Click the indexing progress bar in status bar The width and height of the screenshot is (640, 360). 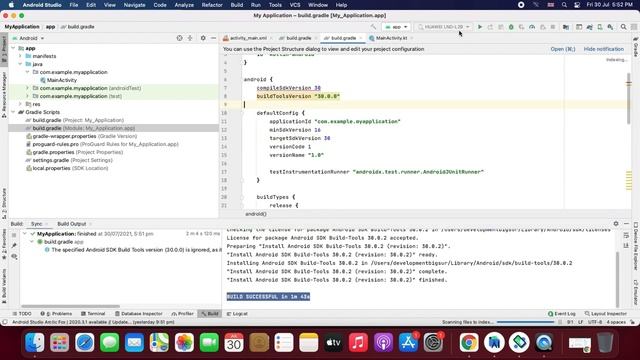[x=525, y=322]
